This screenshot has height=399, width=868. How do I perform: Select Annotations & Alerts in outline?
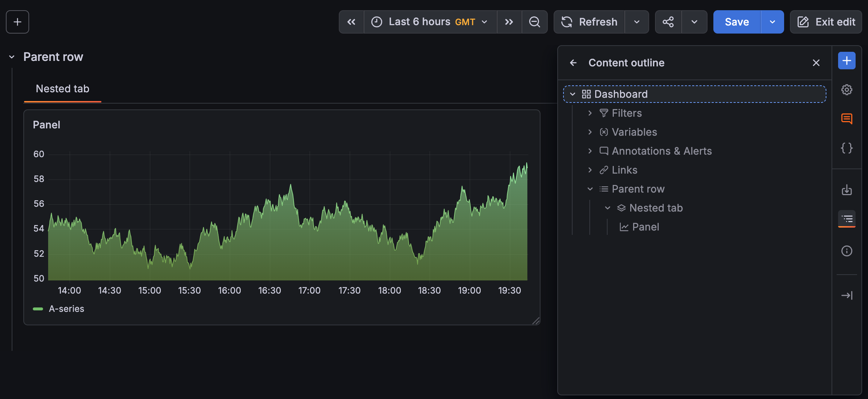point(662,151)
